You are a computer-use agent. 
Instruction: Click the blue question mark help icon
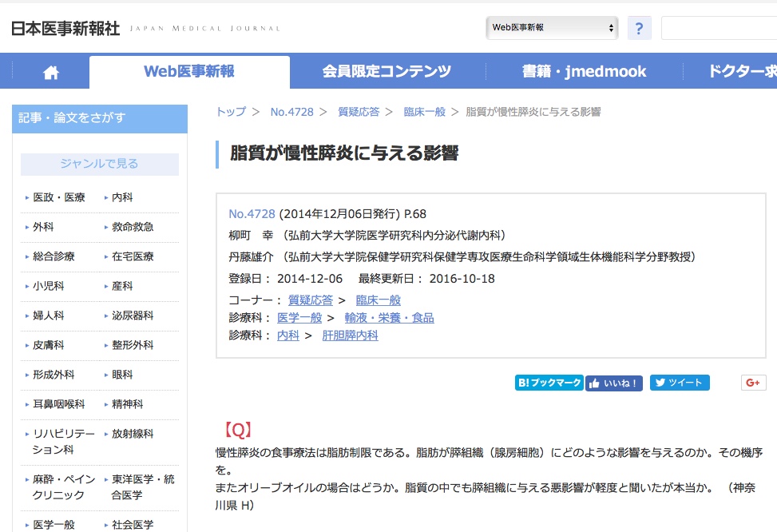639,28
